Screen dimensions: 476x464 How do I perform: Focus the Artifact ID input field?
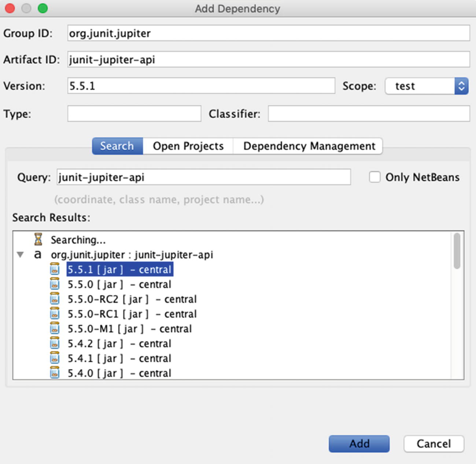tap(269, 59)
